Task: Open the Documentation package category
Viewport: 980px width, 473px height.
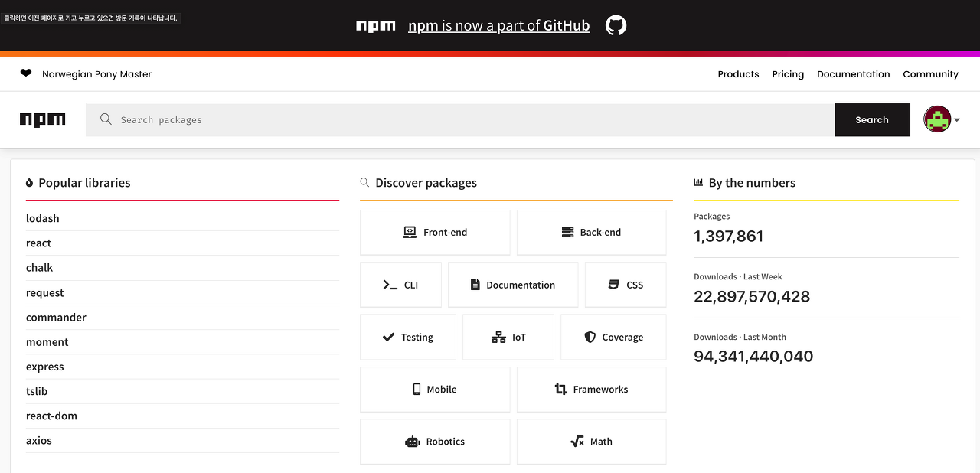Action: coord(513,285)
